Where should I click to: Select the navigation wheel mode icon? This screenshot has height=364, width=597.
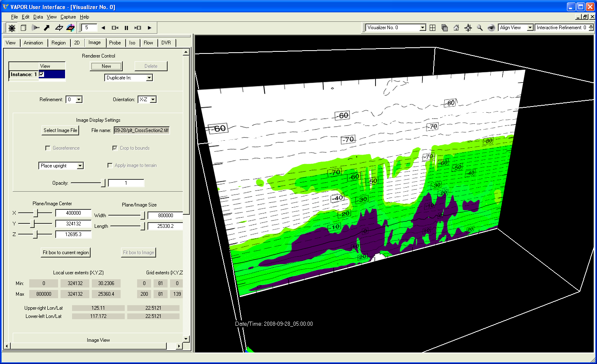point(12,28)
